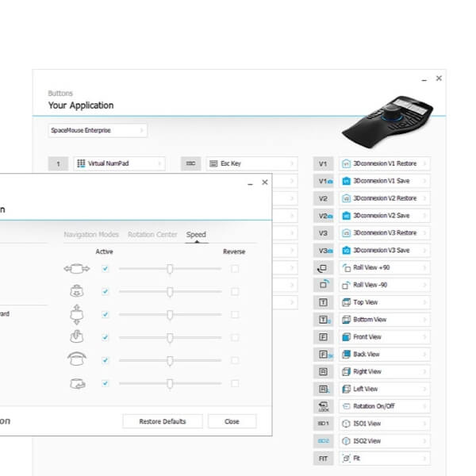Uncheck Active for the forward-backward zoom axis

(105, 292)
